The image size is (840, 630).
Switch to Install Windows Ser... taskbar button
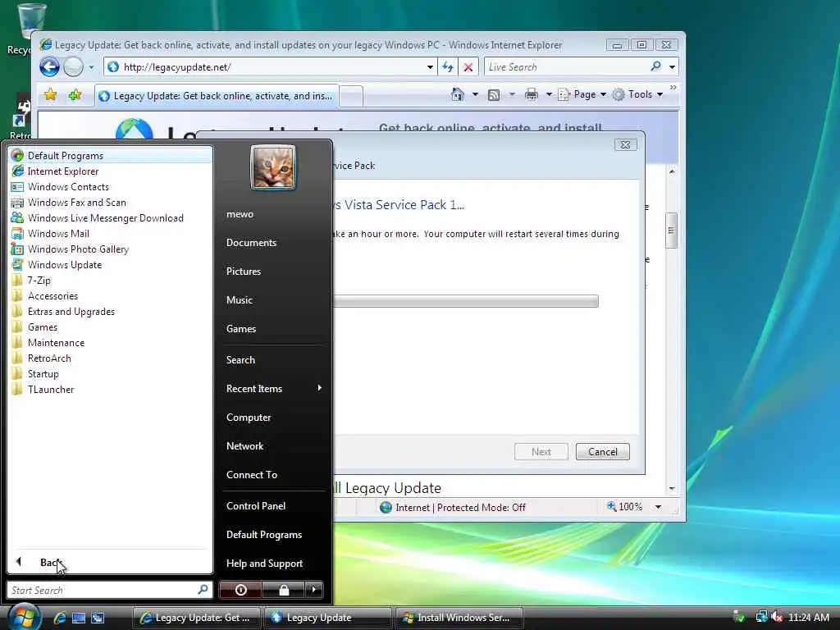tap(459, 618)
